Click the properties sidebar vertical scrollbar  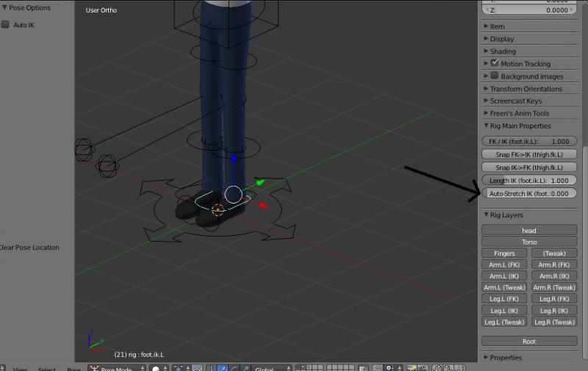[x=585, y=253]
